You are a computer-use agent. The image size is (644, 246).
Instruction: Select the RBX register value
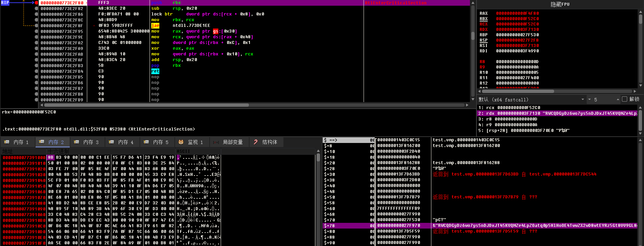tap(517, 19)
